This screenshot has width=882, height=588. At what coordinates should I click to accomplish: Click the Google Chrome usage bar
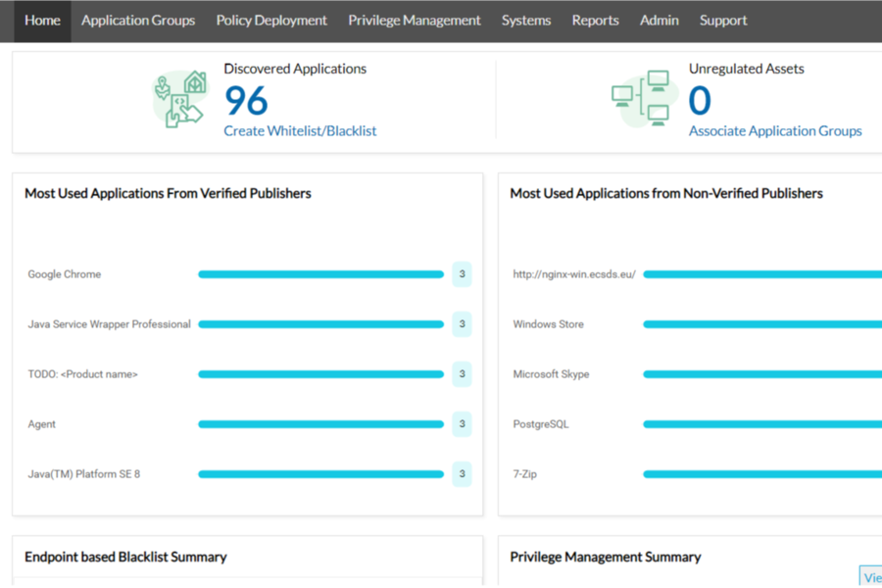pyautogui.click(x=320, y=274)
